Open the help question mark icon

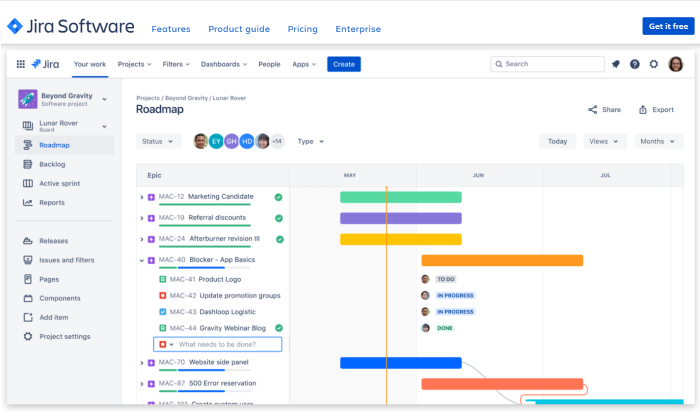click(634, 64)
